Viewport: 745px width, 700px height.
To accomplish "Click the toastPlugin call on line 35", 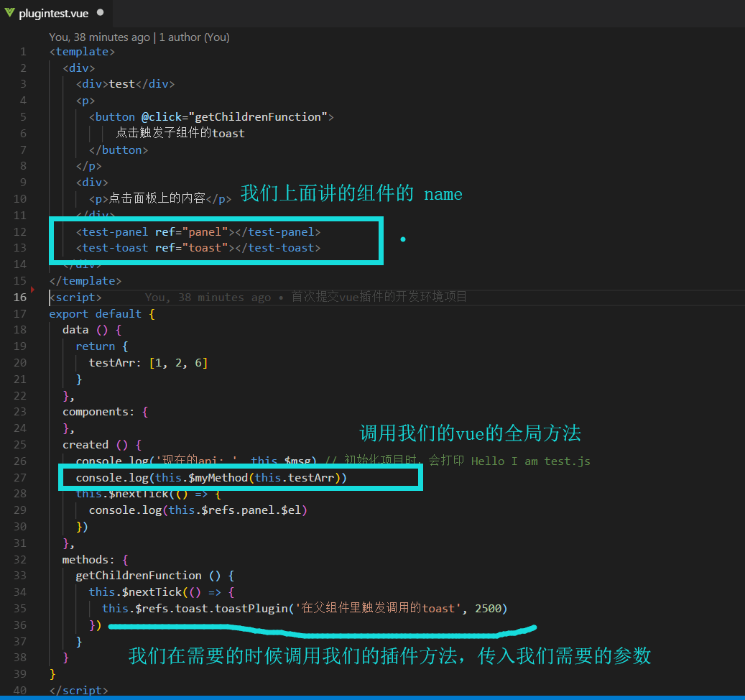I will tap(251, 607).
